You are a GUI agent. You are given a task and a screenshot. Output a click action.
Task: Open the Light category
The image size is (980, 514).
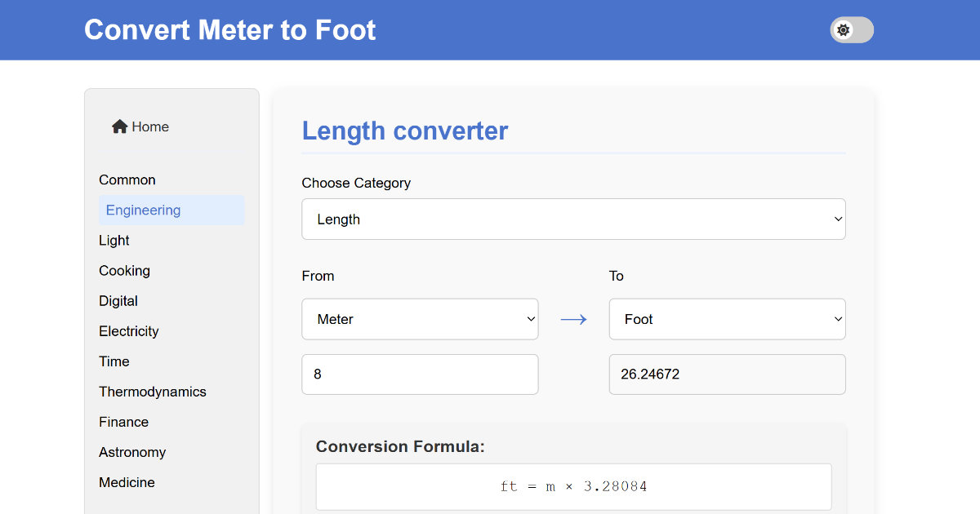pos(114,240)
